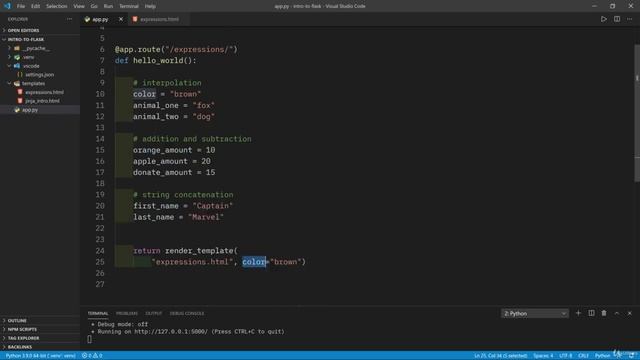Expand the Open Editors section

[23, 31]
